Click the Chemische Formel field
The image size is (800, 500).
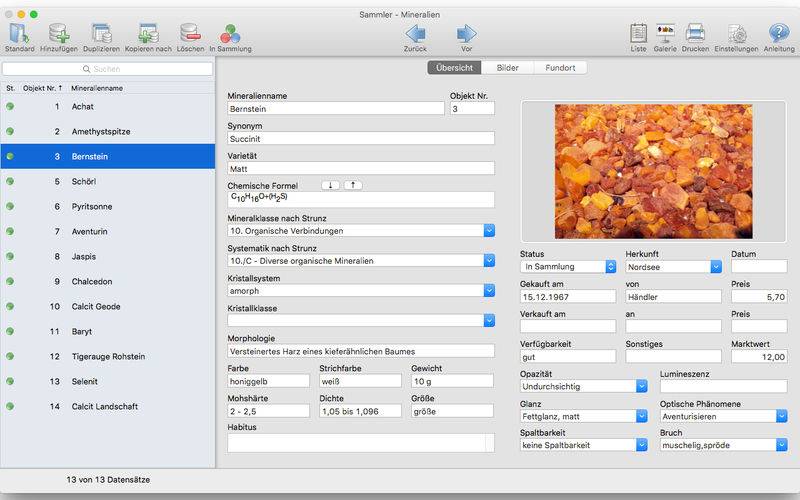(x=361, y=199)
